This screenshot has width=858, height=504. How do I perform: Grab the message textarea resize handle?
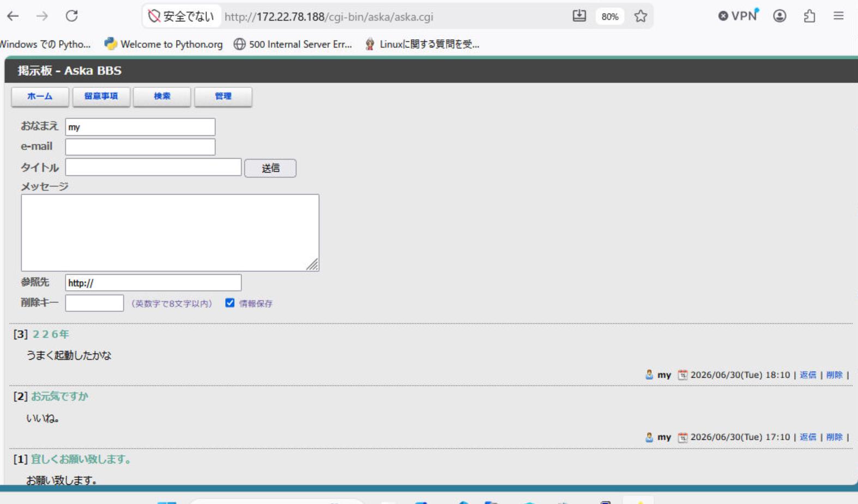click(312, 265)
